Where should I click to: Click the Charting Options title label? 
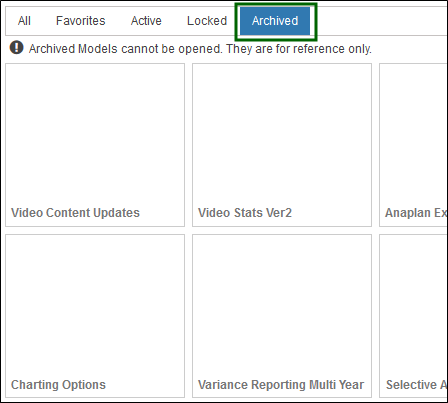pyautogui.click(x=58, y=385)
